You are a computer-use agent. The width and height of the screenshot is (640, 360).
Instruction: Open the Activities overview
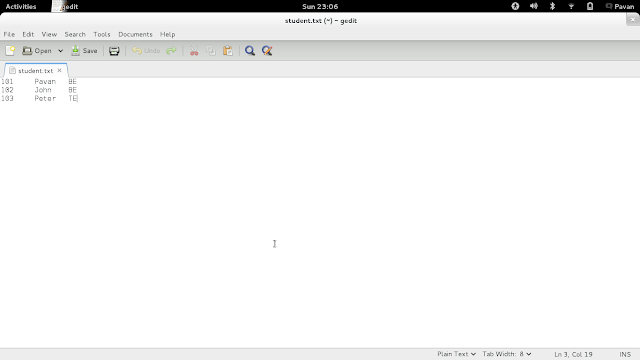point(21,6)
